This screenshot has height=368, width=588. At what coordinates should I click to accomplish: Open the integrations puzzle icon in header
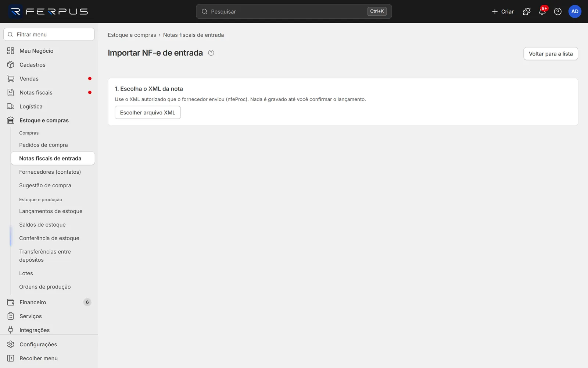(527, 11)
